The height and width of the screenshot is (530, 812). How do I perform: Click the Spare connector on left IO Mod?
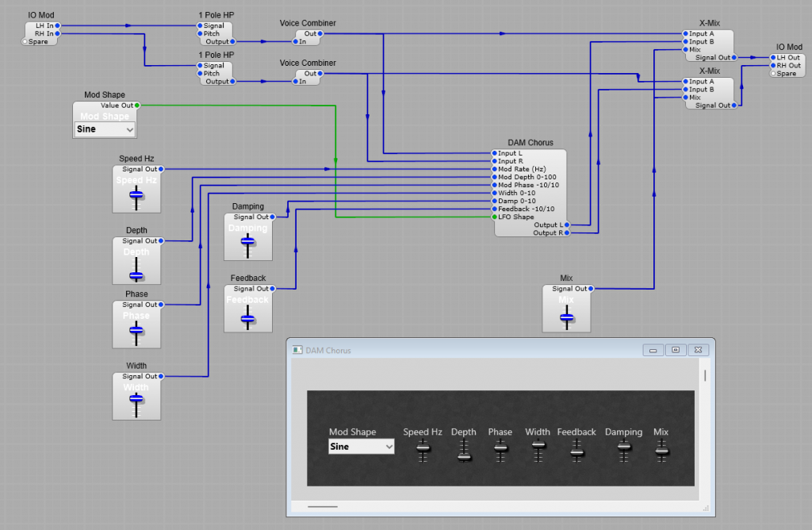[25, 41]
